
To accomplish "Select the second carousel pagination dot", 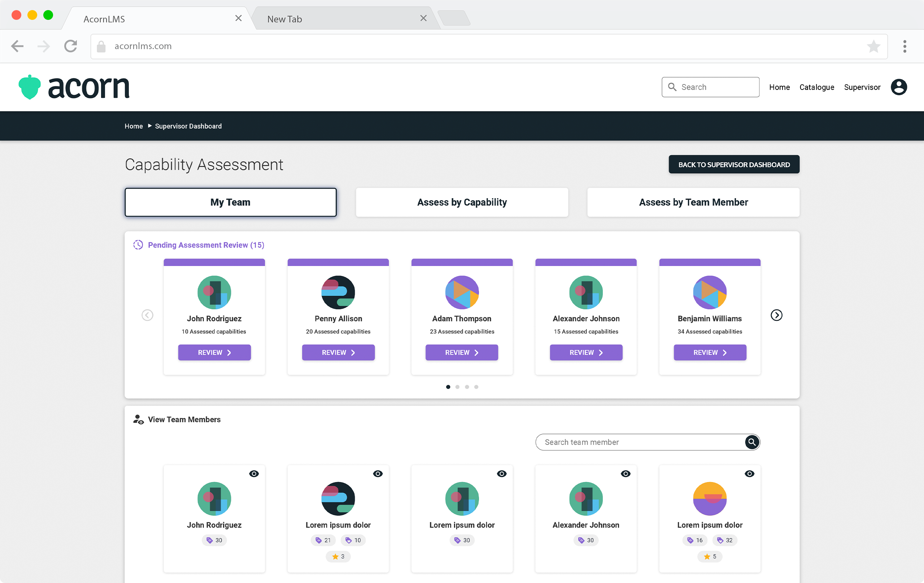I will point(457,387).
